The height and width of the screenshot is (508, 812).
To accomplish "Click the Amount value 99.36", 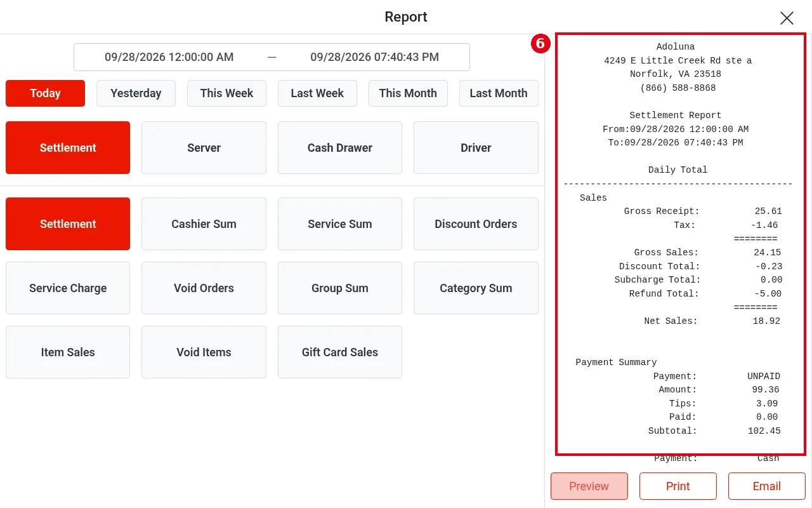I will pos(766,390).
